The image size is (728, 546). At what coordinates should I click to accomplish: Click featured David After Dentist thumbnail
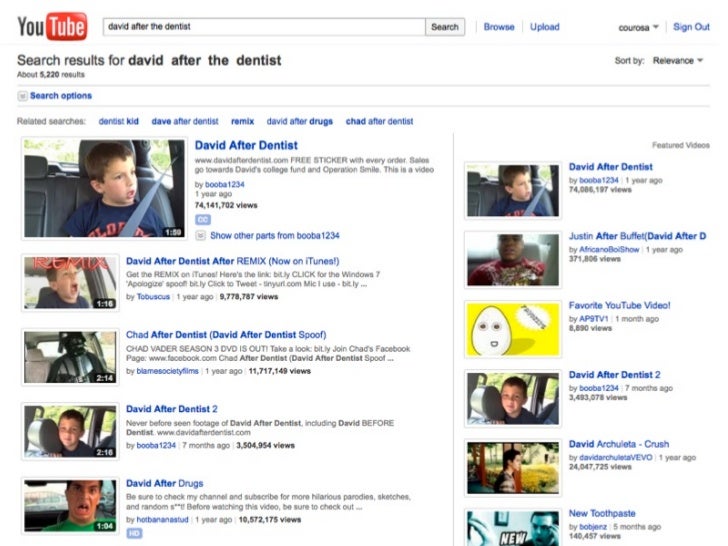click(x=513, y=190)
